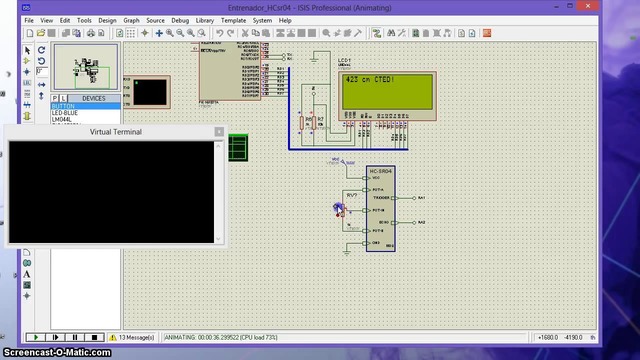Select the Selection Mode arrow tool

[27, 50]
